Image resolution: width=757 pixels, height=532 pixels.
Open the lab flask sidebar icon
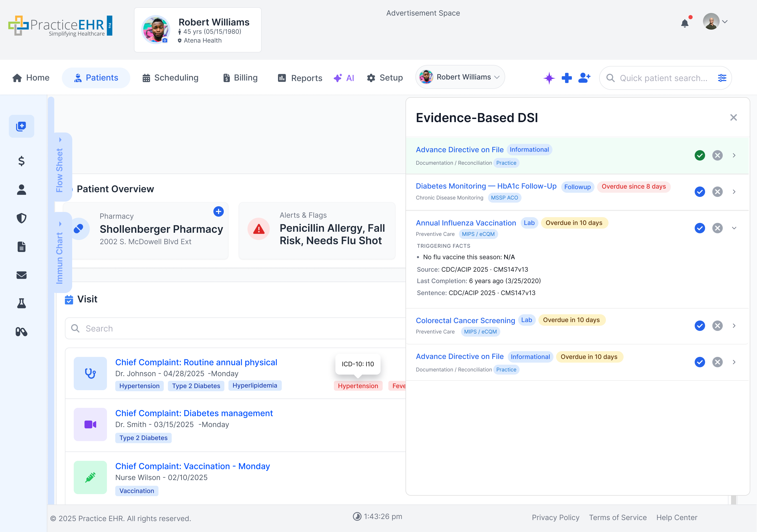click(x=22, y=303)
